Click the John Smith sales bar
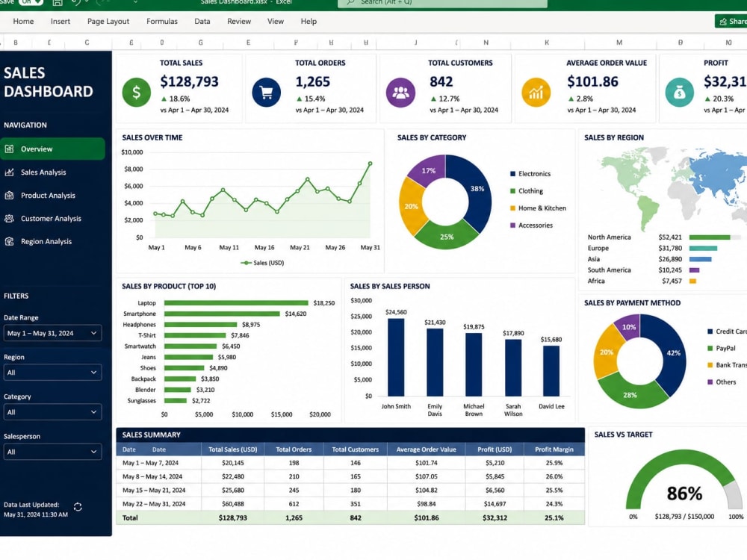 [396, 357]
